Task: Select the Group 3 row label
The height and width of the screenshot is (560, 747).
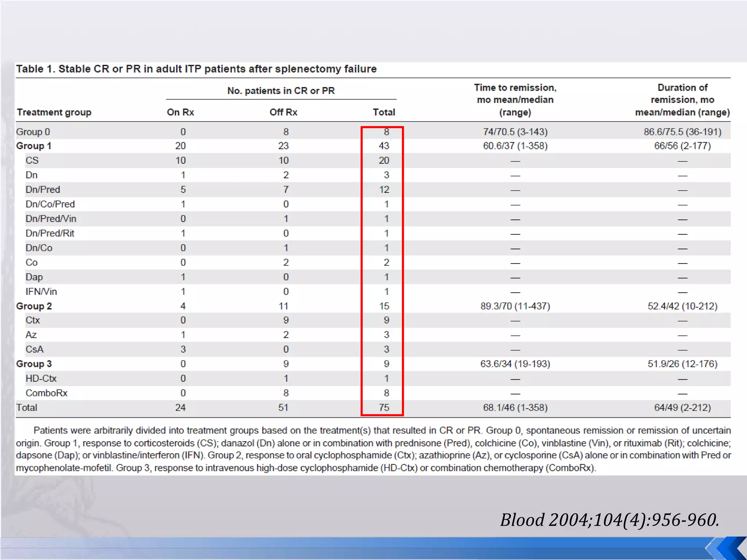Action: pos(34,364)
